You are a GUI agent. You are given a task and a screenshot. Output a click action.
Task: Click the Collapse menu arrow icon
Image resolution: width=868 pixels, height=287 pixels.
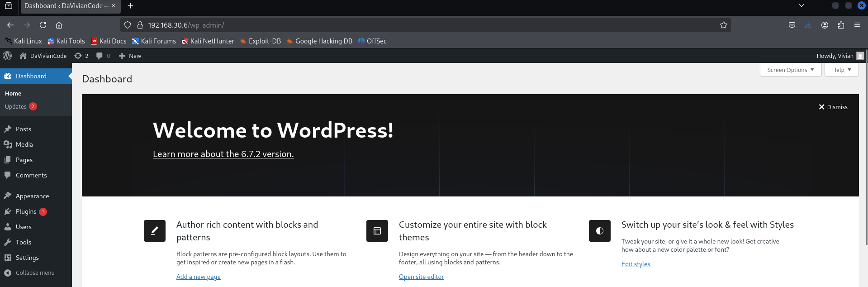point(8,273)
